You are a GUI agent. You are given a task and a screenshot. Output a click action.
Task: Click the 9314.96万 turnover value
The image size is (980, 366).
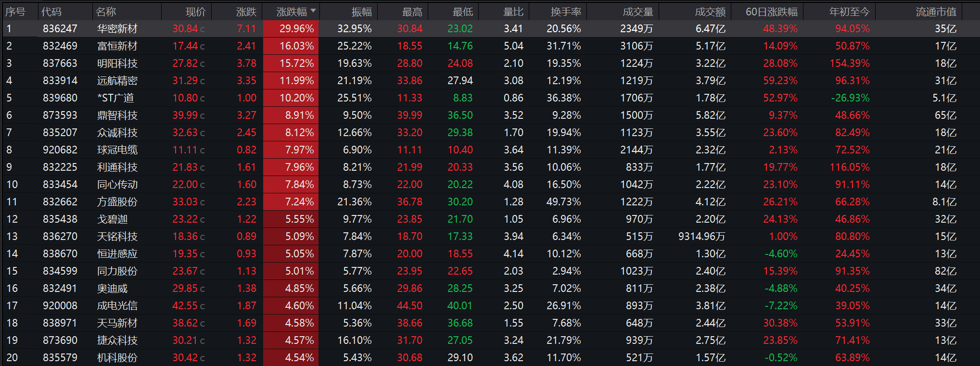(702, 237)
